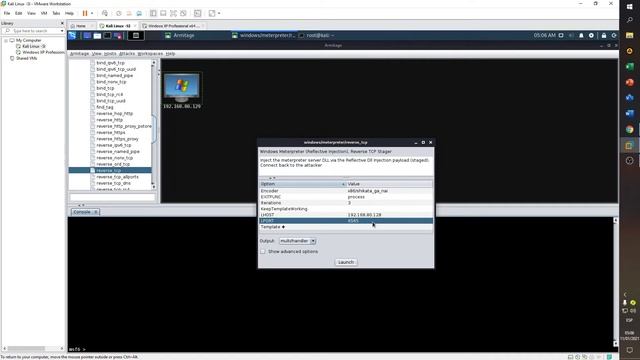The image size is (640, 360).
Task: Select Shared VMs in Library tree
Action: 26,58
